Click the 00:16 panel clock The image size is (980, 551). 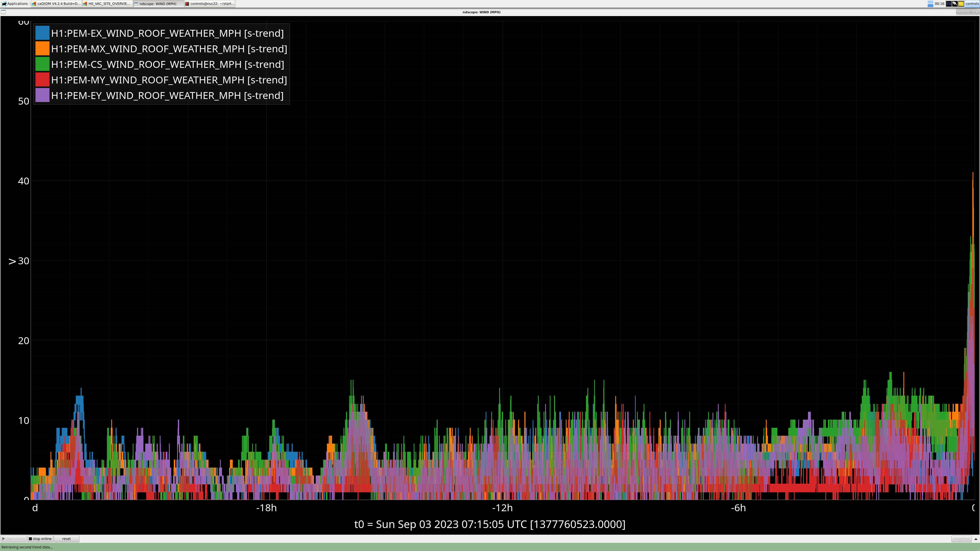(x=939, y=4)
